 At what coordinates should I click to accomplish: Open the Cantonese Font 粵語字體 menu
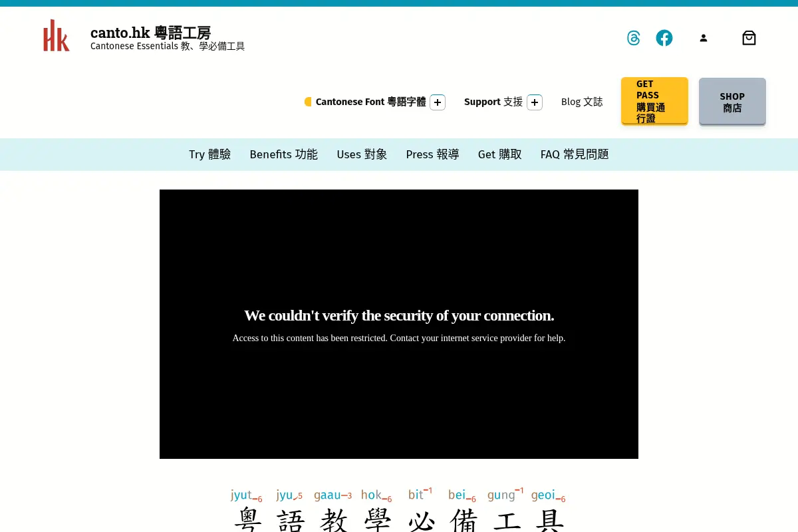tap(370, 102)
